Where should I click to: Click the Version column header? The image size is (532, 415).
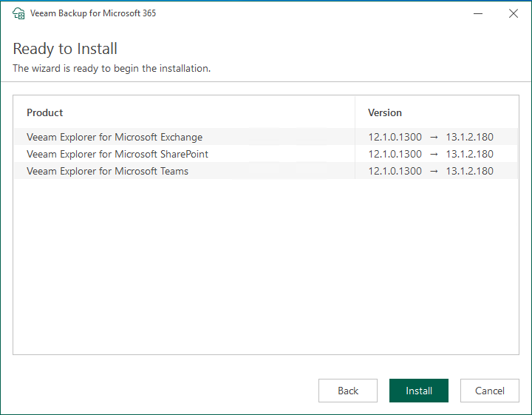tap(385, 112)
